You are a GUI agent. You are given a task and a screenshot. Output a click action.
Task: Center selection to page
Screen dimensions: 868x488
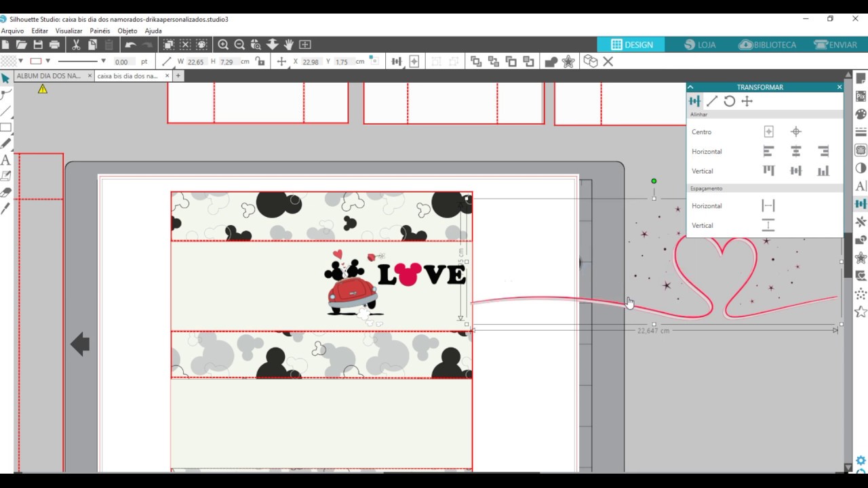point(768,131)
